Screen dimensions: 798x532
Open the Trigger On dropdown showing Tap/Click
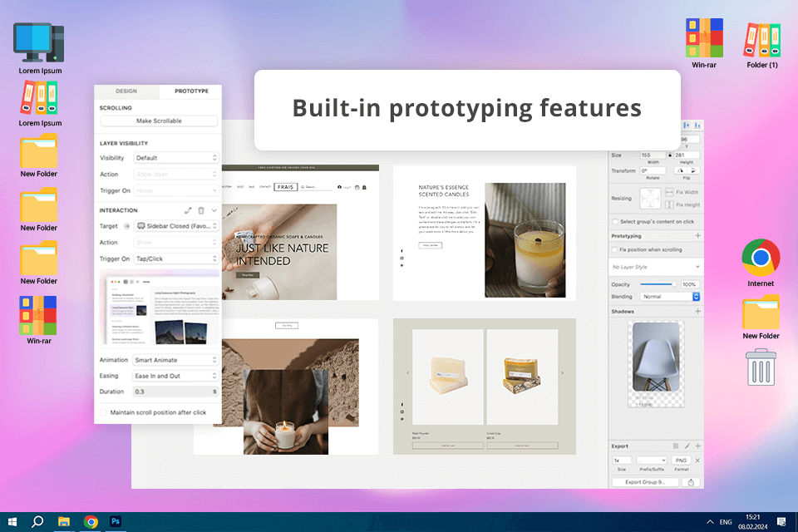click(176, 259)
